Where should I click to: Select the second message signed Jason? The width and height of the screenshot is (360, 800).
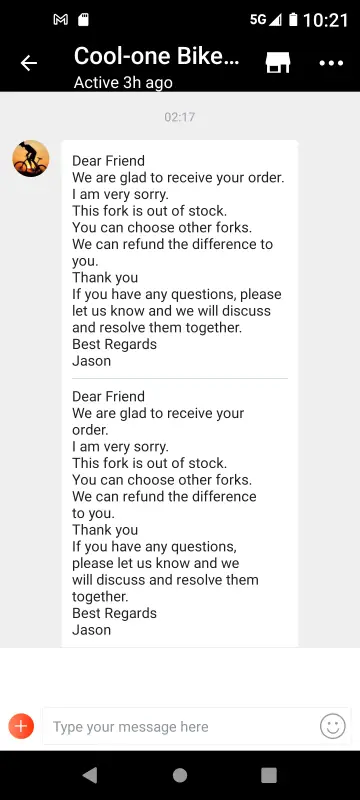tap(179, 513)
